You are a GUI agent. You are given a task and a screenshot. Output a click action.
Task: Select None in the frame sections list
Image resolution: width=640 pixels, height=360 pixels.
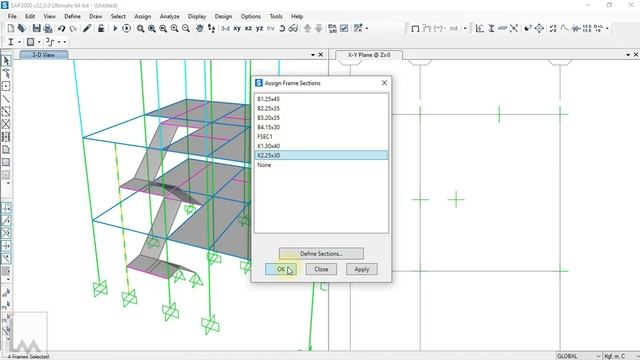point(321,165)
